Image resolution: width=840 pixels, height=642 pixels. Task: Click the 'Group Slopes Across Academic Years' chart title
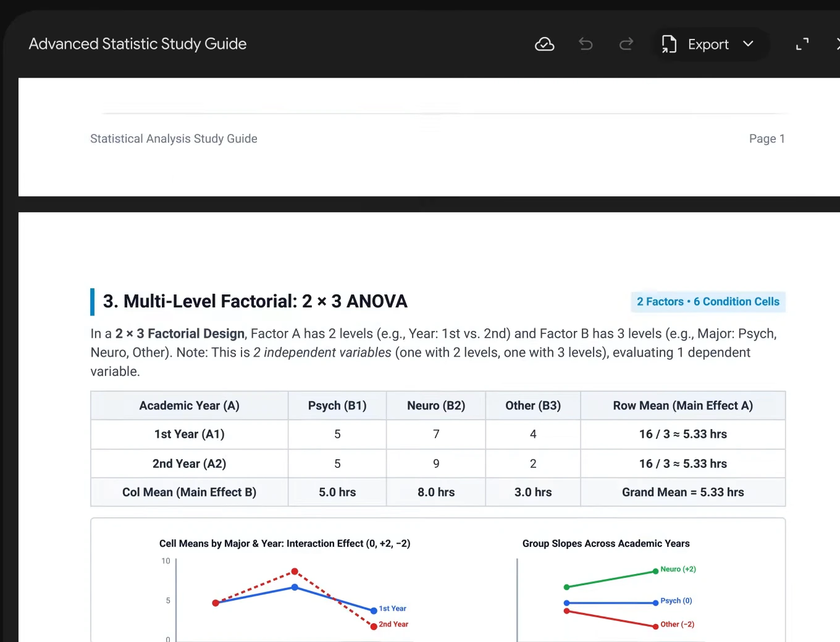click(x=606, y=544)
